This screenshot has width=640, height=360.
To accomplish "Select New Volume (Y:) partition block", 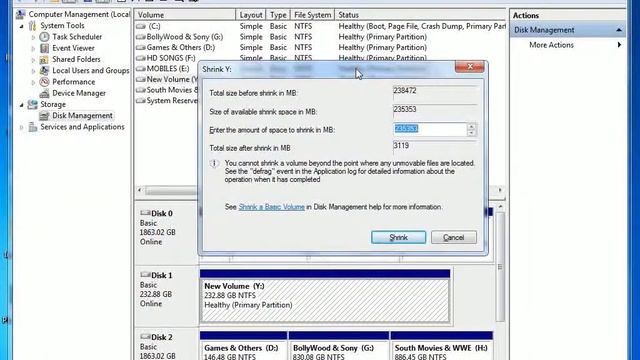I will [325, 300].
